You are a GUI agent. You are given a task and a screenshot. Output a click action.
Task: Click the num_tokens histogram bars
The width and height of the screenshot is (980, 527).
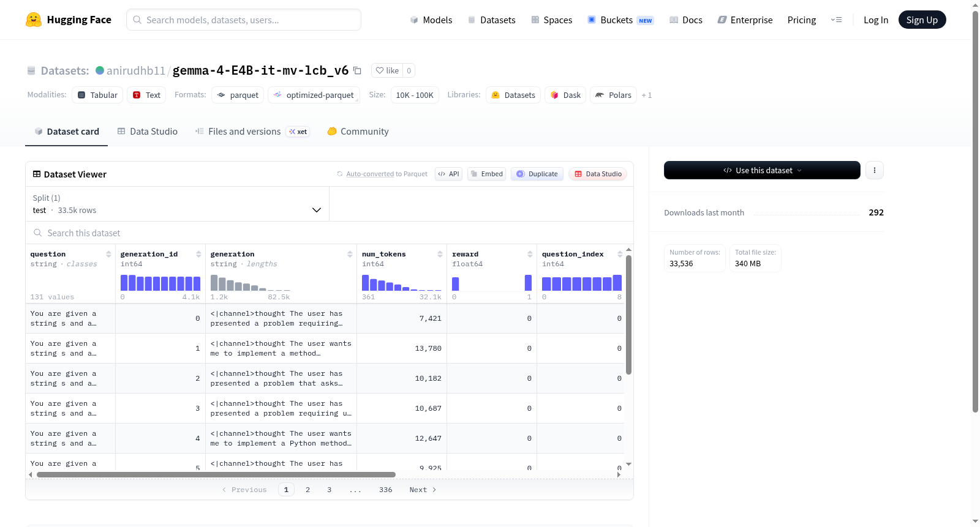click(402, 283)
